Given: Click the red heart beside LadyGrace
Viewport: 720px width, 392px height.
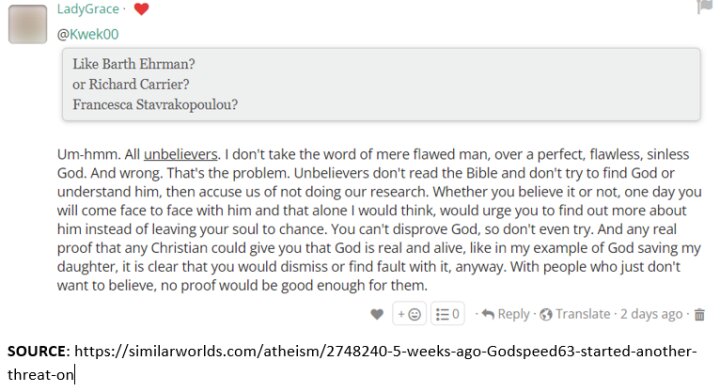Looking at the screenshot, I should point(141,9).
